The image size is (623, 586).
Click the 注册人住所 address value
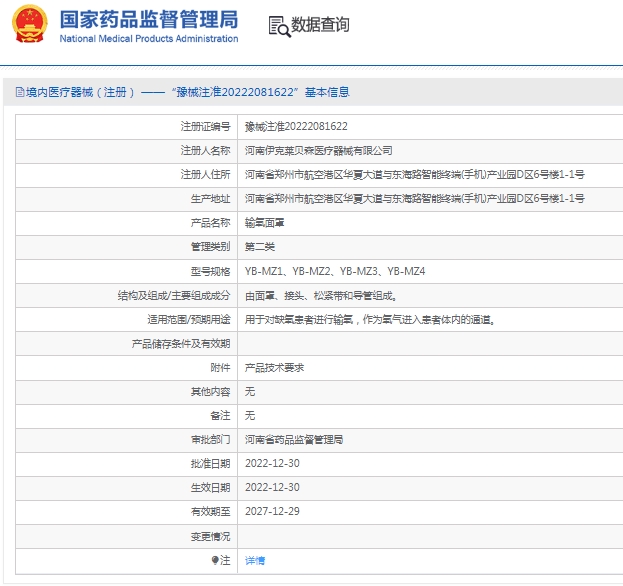(x=414, y=174)
